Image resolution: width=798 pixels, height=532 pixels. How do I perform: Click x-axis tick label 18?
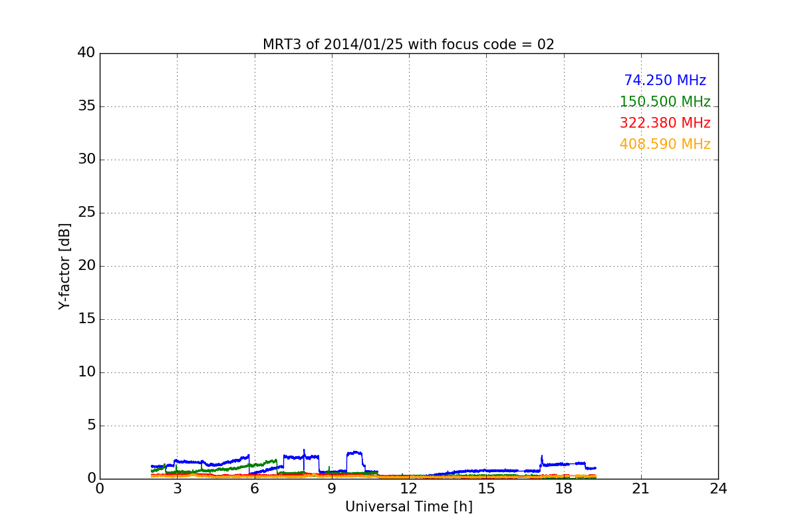tap(563, 489)
